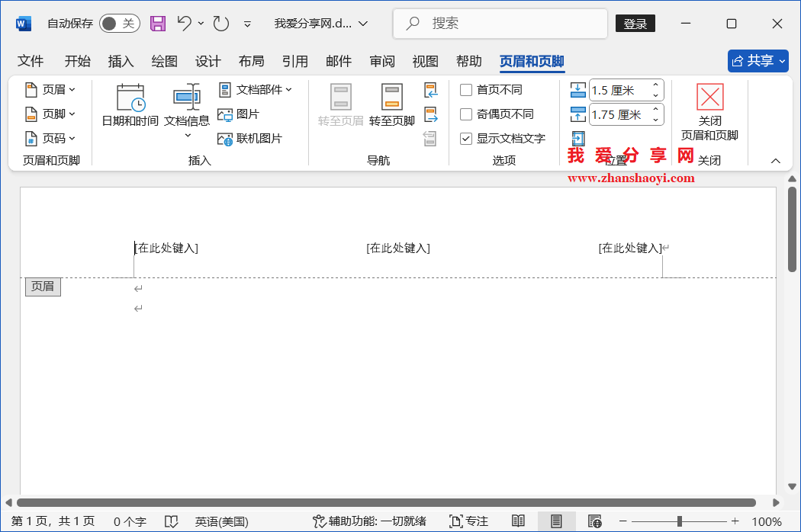The image size is (801, 532).
Task: Click the 100% zoom level
Action: click(767, 521)
